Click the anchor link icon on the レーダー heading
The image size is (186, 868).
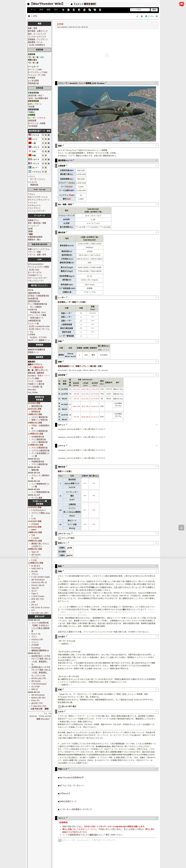click(x=157, y=298)
